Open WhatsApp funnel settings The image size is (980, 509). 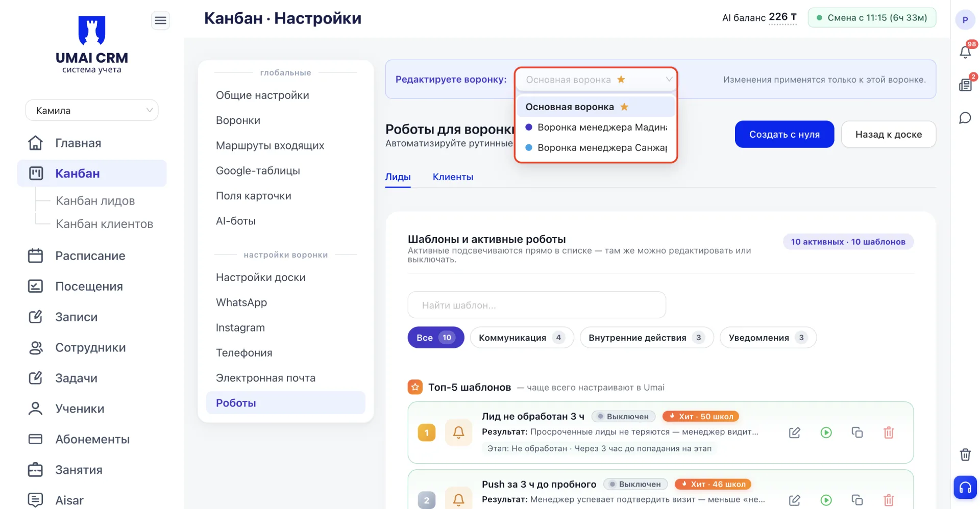[x=286, y=302]
